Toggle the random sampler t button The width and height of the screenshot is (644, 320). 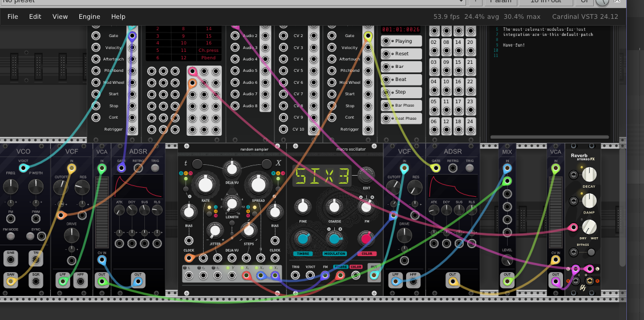click(197, 164)
